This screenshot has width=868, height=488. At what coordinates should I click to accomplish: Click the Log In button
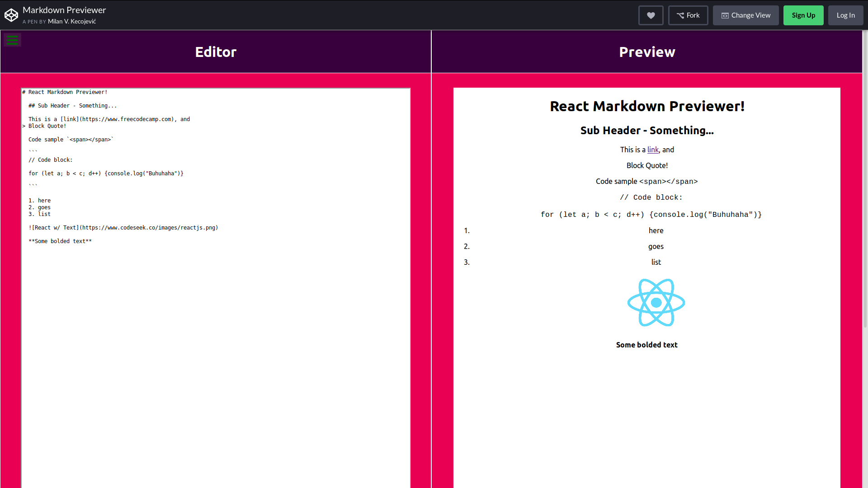[845, 15]
